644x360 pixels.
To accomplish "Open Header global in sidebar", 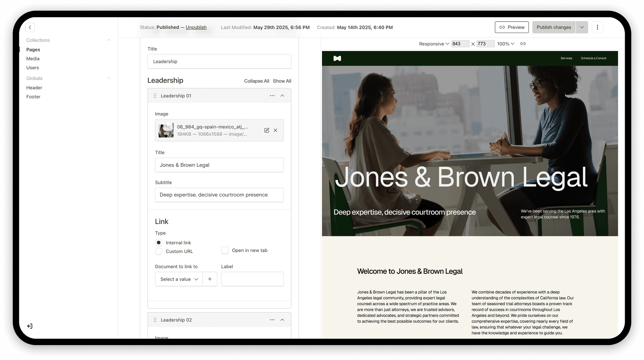I will pos(34,87).
